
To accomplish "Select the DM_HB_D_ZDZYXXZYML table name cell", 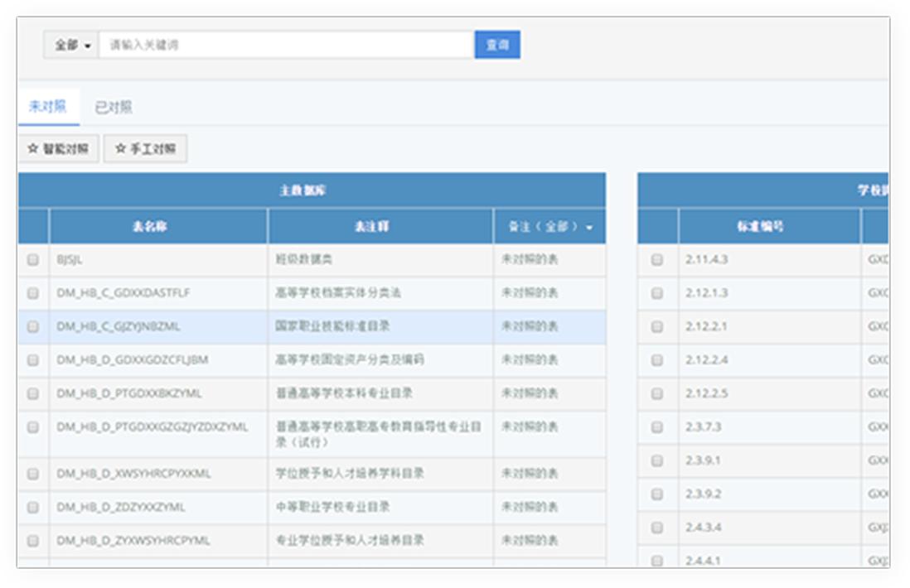I will click(157, 507).
